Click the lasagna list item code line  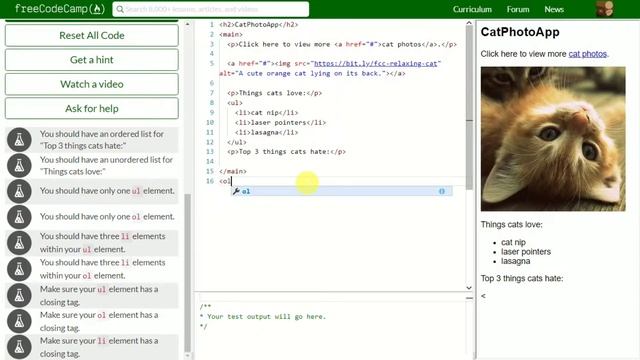point(266,132)
